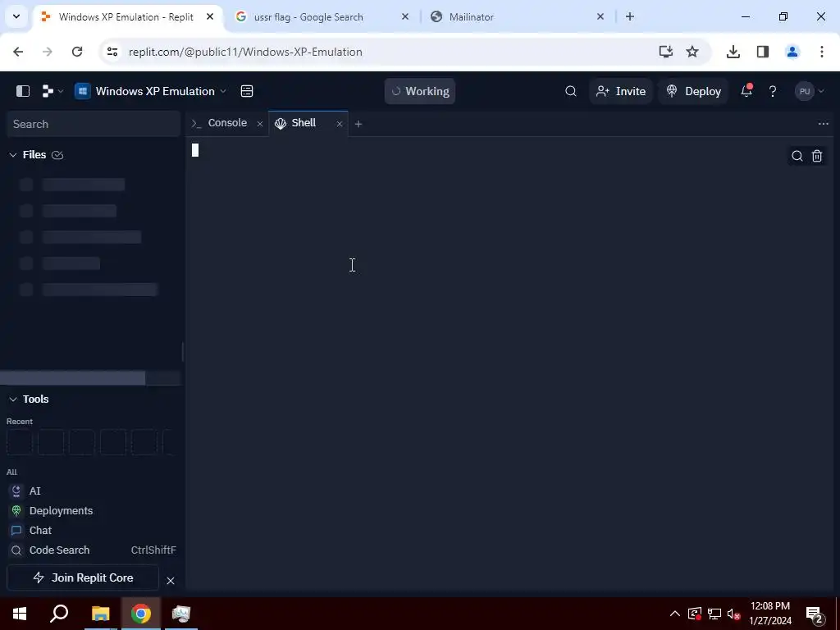
Task: Open the database/storage icon beside the repl name
Action: pyautogui.click(x=246, y=91)
